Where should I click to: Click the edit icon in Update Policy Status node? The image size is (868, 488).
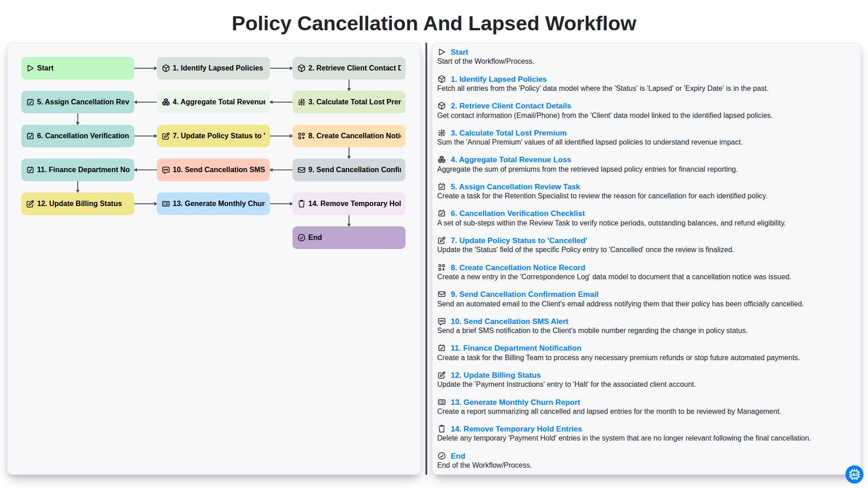pos(166,136)
